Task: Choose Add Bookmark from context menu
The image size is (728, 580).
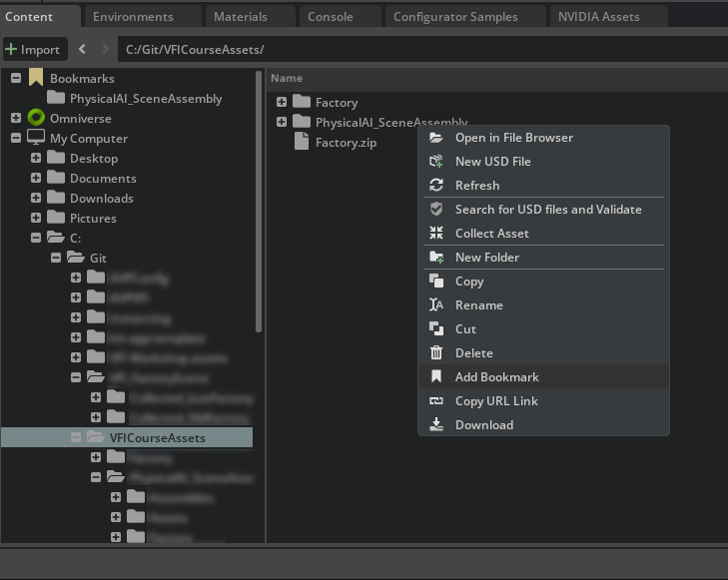Action: click(x=496, y=376)
